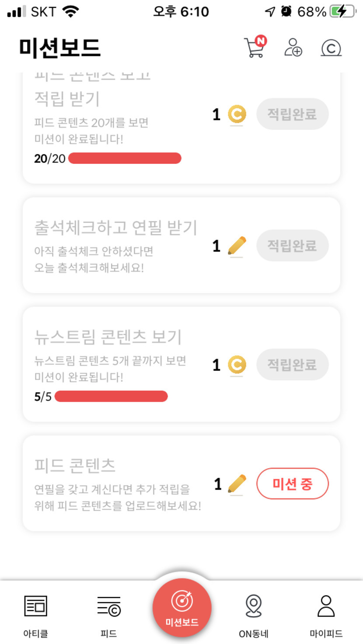This screenshot has height=644, width=363.
Task: Click the gold coin on feed-viewing mission
Action: point(237,115)
